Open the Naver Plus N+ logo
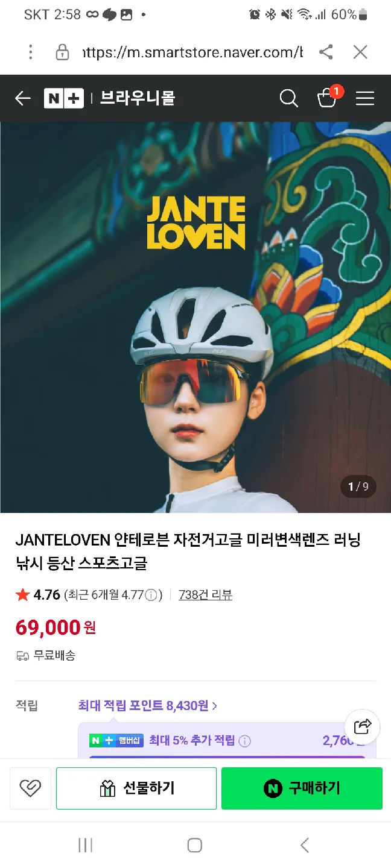This screenshot has height=868, width=391. pos(63,98)
